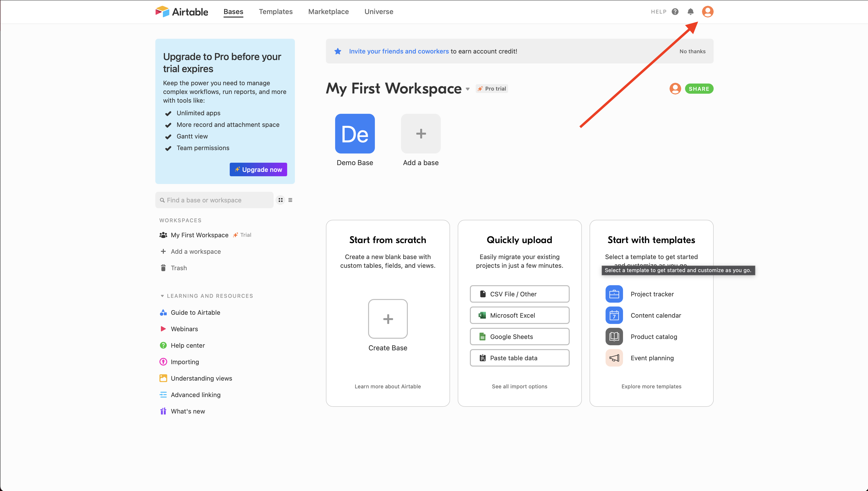Open the Marketplace tab
868x491 pixels.
[328, 12]
